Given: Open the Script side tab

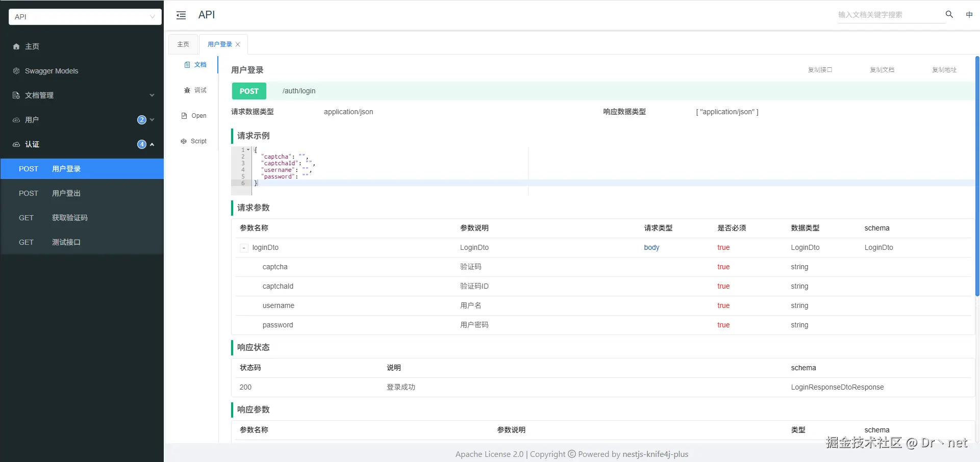Looking at the screenshot, I should tap(194, 141).
